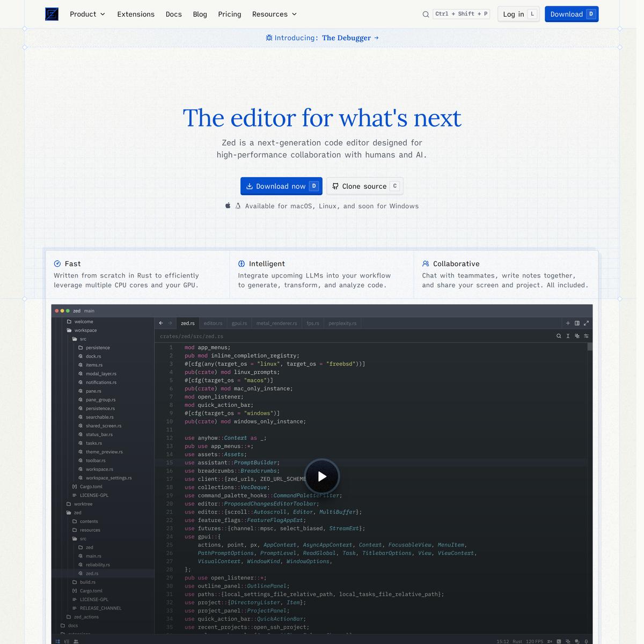644x644 pixels.
Task: Play the editor demo video
Action: 322,476
